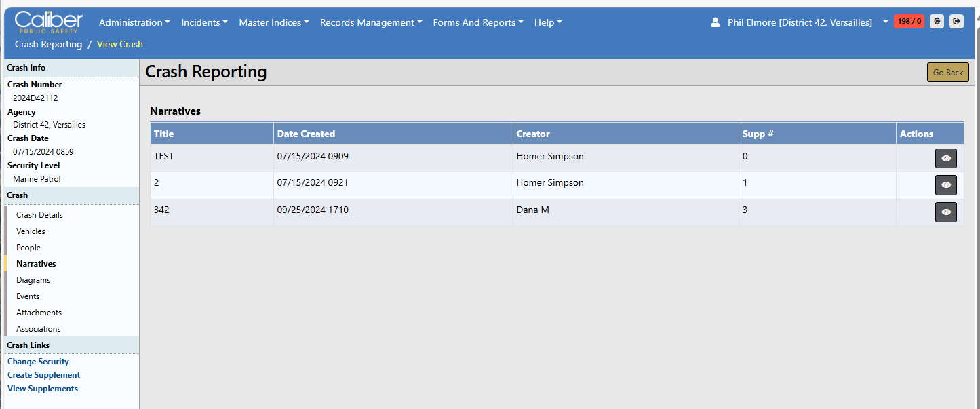This screenshot has width=980, height=409.
Task: Click the user profile icon
Action: [x=715, y=22]
